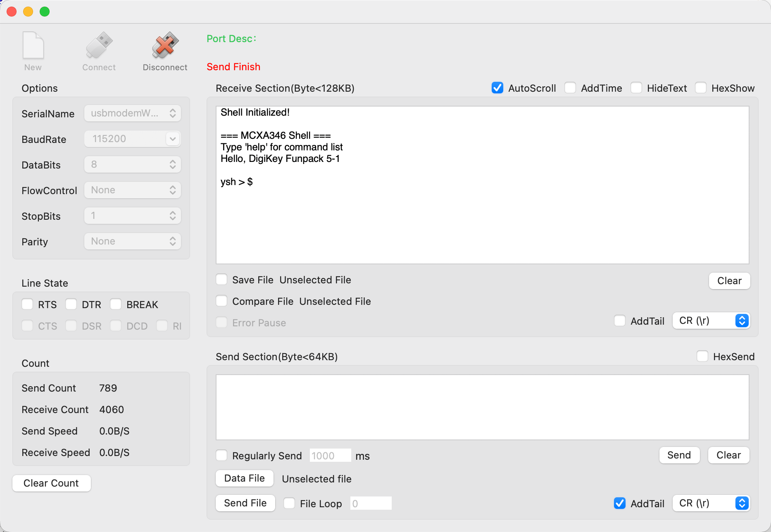Toggle the DTR line state checkbox
This screenshot has width=771, height=532.
(x=71, y=304)
